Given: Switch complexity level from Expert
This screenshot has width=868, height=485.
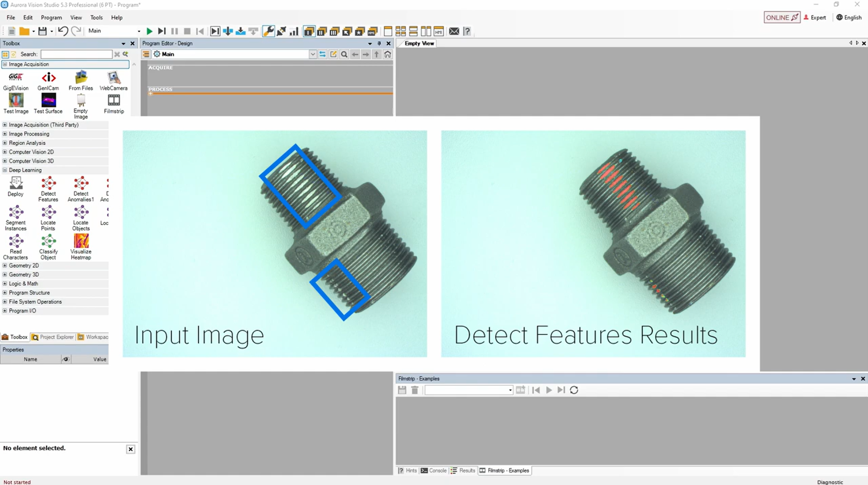Looking at the screenshot, I should (x=815, y=18).
